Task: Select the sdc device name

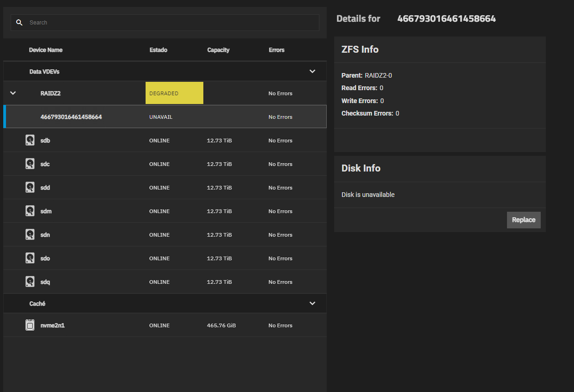Action: pyautogui.click(x=45, y=164)
